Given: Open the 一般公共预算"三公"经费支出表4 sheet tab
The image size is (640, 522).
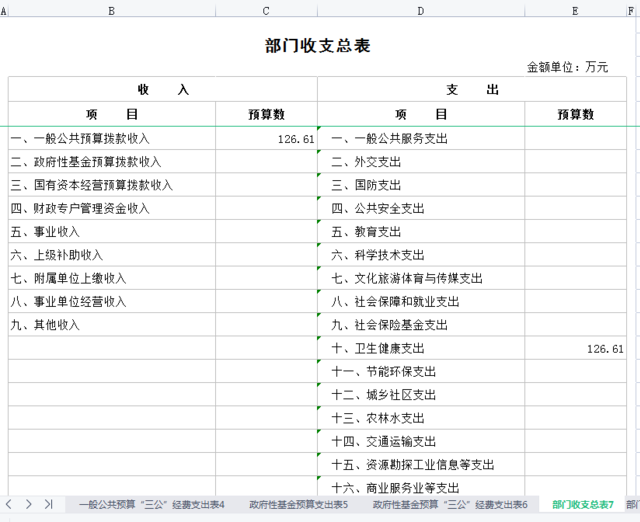Looking at the screenshot, I should 151,505.
